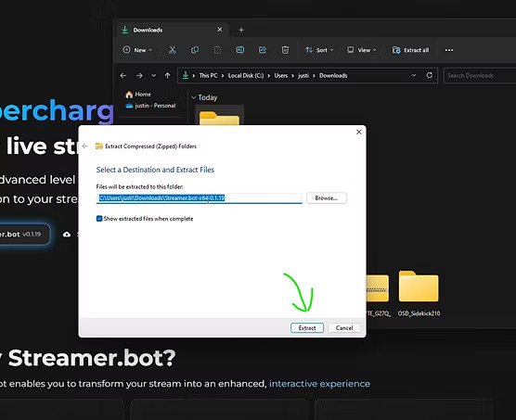Click the Delete trash icon

[285, 50]
